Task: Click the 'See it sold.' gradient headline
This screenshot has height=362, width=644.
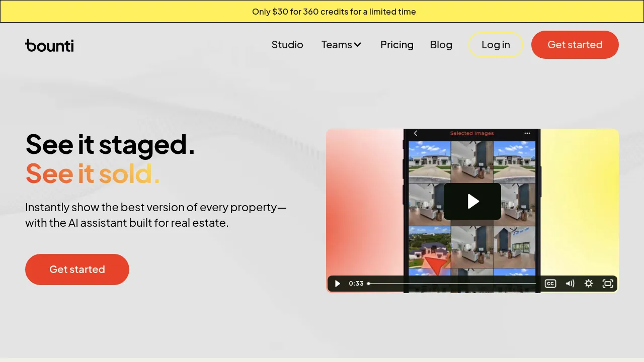Action: click(93, 173)
